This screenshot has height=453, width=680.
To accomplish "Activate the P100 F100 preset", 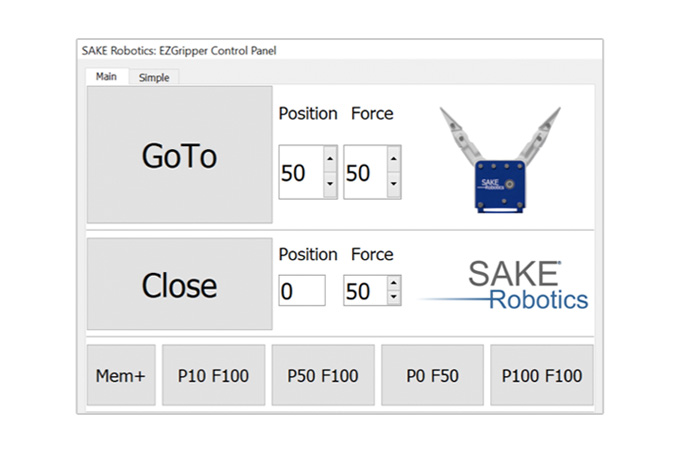I will click(542, 375).
